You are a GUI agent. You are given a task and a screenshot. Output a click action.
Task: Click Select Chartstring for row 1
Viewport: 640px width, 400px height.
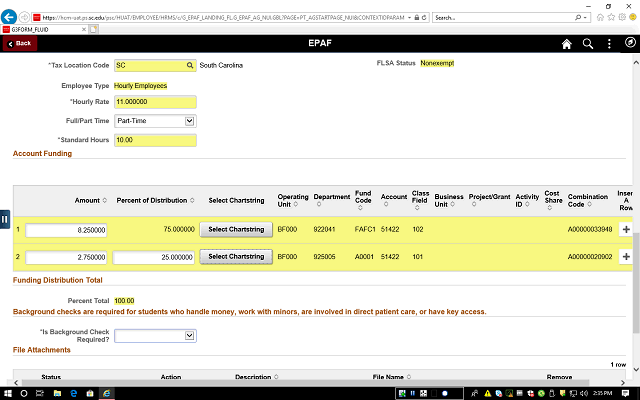pyautogui.click(x=236, y=229)
